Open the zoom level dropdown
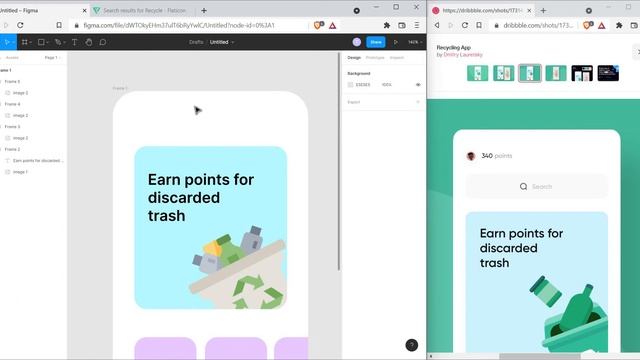Image resolution: width=640 pixels, height=360 pixels. coord(415,42)
